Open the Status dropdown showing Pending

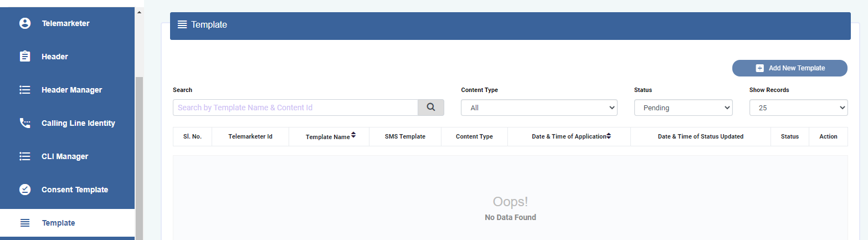684,108
